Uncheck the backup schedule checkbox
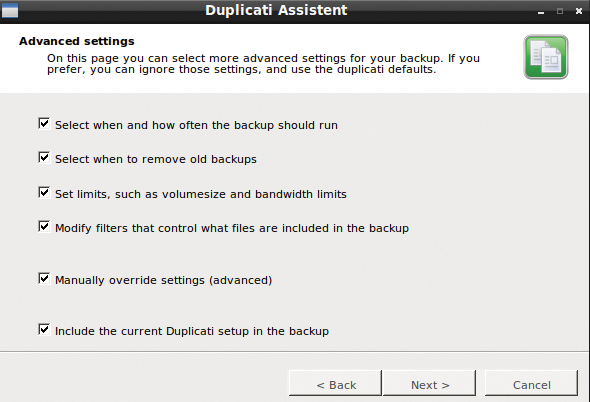 tap(44, 123)
